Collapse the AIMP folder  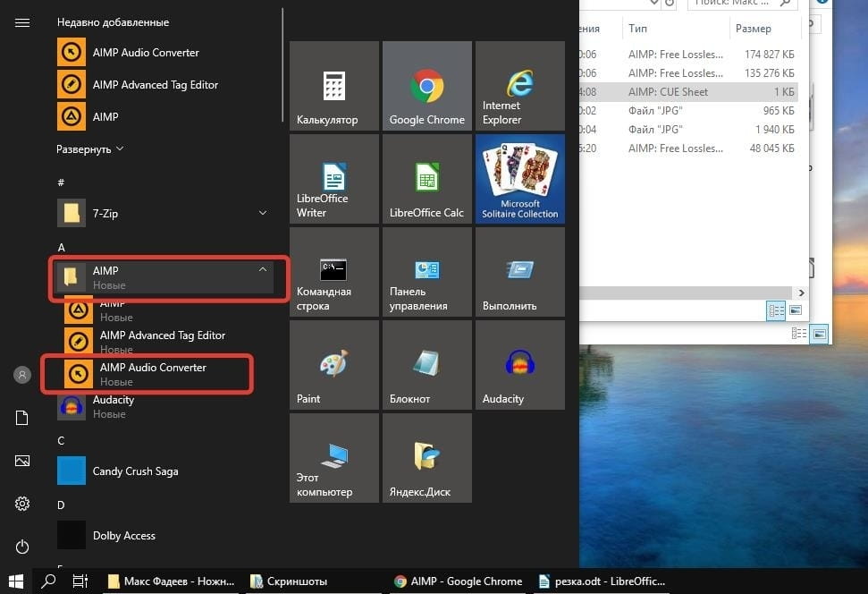pyautogui.click(x=164, y=277)
